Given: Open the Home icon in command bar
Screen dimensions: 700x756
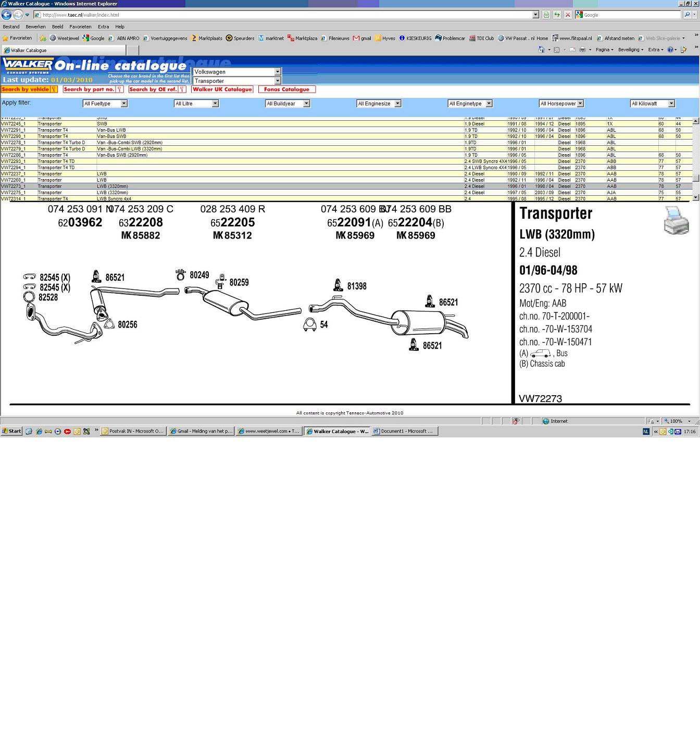Looking at the screenshot, I should point(542,49).
